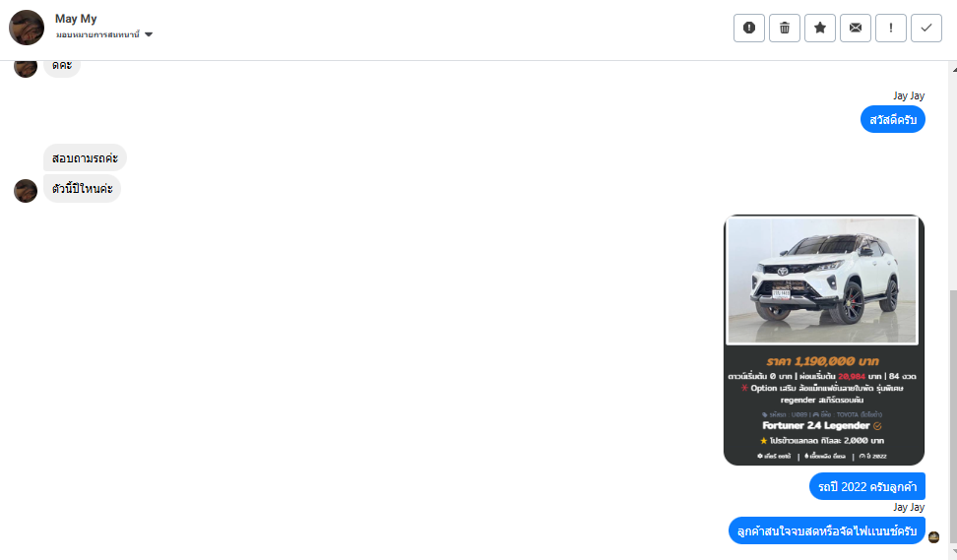Select the รถปี 2022 ครับลูกค้า reply bubble
The image size is (957, 560).
pos(867,487)
